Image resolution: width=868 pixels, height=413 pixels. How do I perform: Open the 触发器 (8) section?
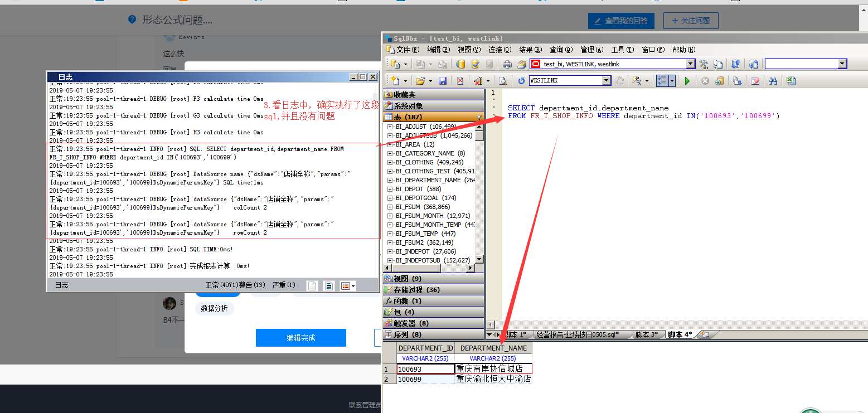point(433,323)
